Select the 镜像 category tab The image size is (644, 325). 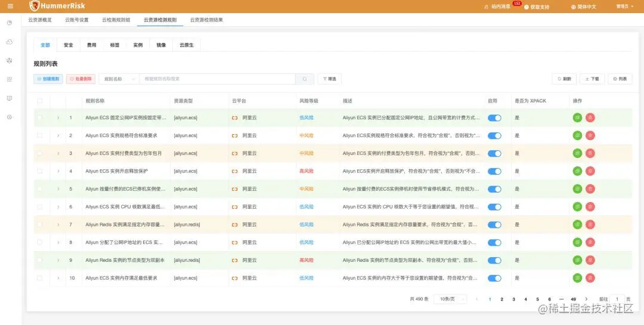pyautogui.click(x=162, y=45)
